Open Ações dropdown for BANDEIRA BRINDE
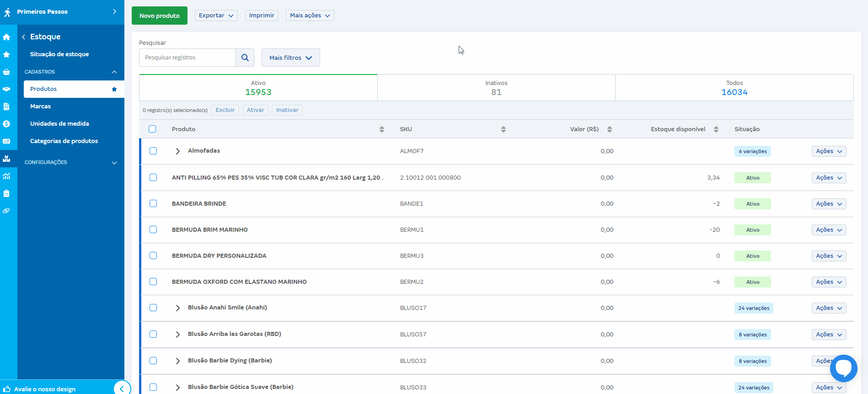The image size is (868, 394). [829, 204]
